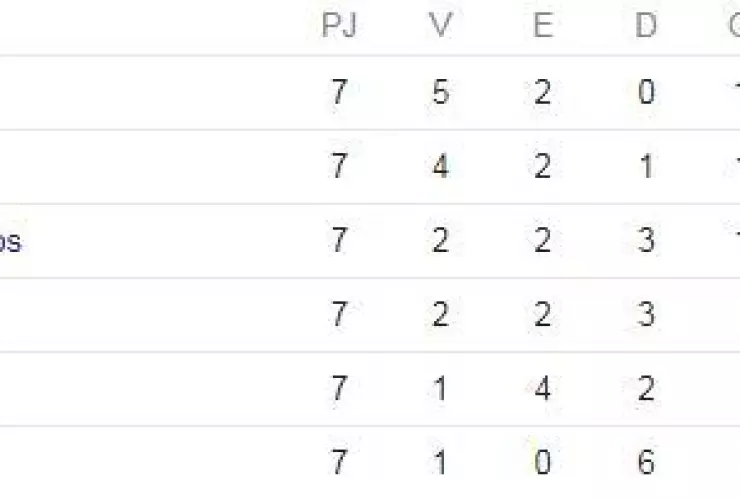
Task: Select the second row losses value 1
Action: coord(646,167)
